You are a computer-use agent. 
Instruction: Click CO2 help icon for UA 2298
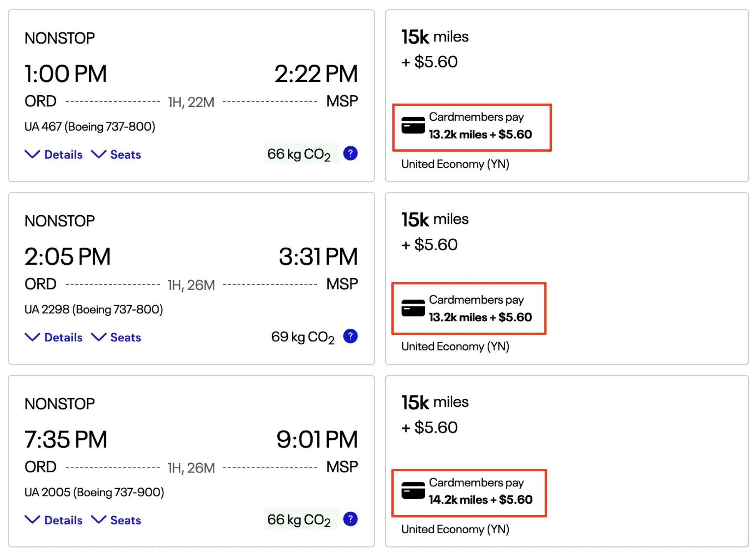coord(350,336)
